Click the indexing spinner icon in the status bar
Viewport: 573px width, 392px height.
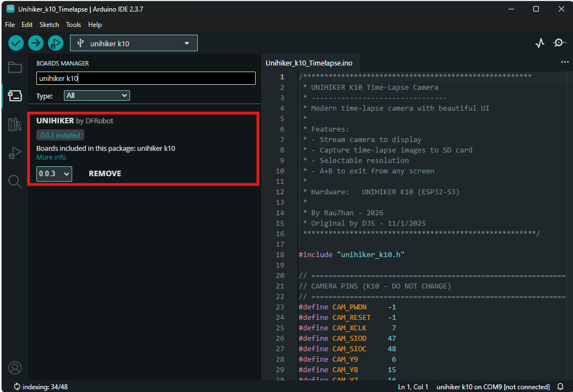point(17,386)
